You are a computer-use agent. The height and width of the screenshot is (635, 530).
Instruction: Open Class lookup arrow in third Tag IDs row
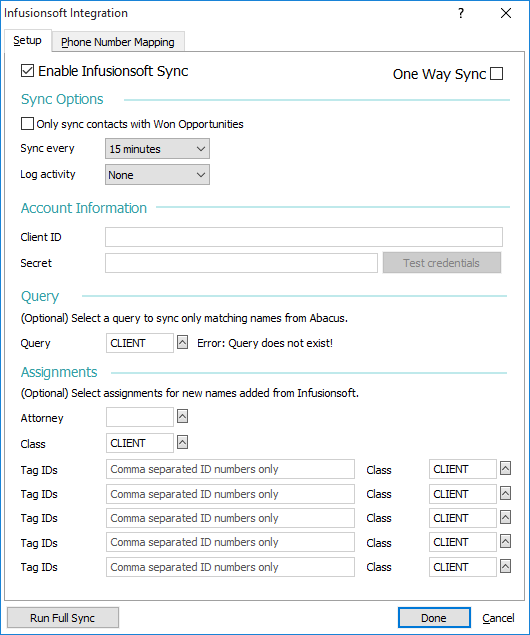coord(505,517)
